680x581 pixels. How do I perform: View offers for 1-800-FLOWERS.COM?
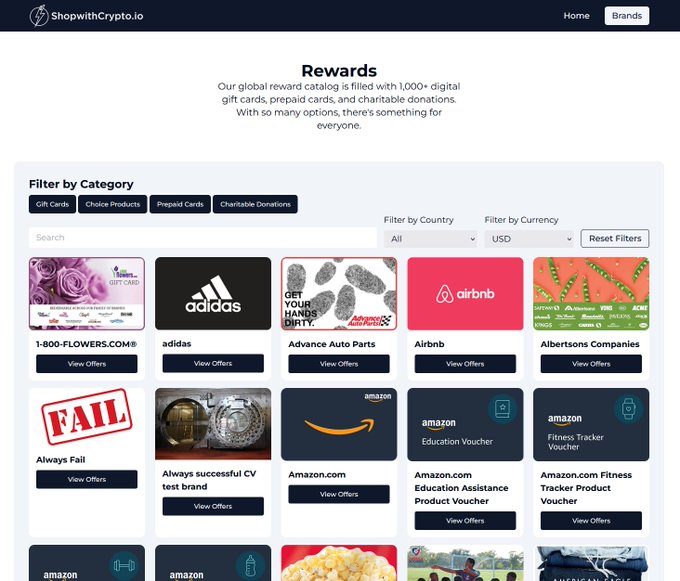87,364
